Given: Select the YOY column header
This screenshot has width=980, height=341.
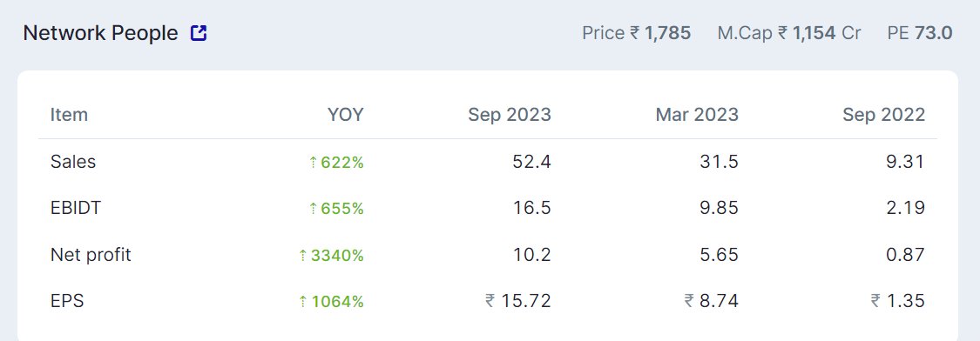Looking at the screenshot, I should coord(346,115).
